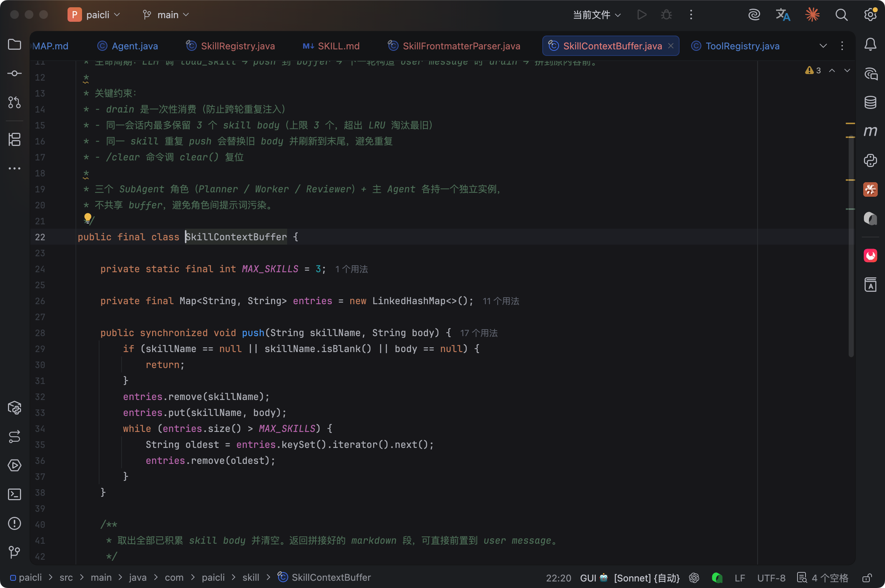The width and height of the screenshot is (885, 588).
Task: Click the swirl AI assistant toolbar icon
Action: [754, 15]
